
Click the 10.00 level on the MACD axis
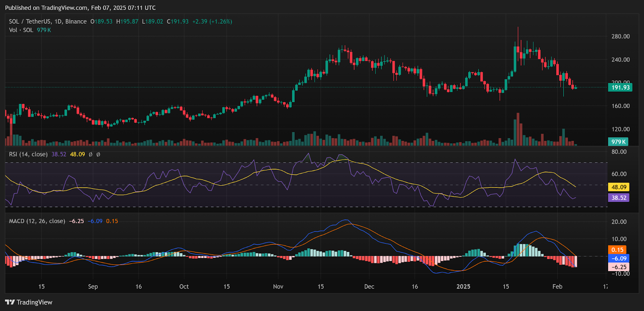(619, 239)
